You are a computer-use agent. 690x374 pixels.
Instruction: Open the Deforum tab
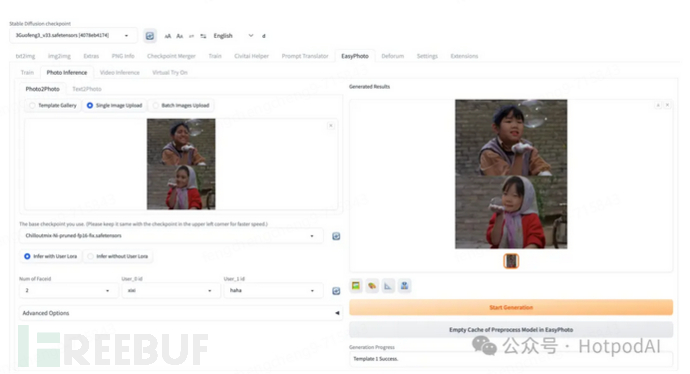point(393,56)
